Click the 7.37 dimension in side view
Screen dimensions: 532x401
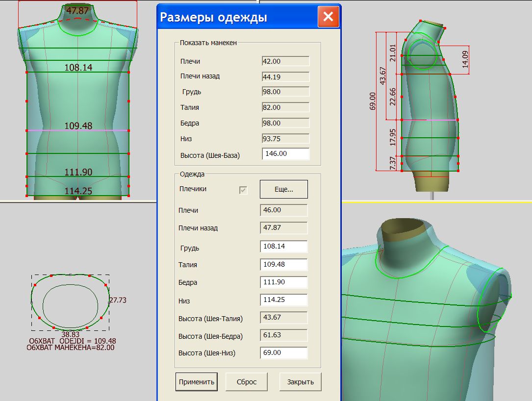point(393,163)
